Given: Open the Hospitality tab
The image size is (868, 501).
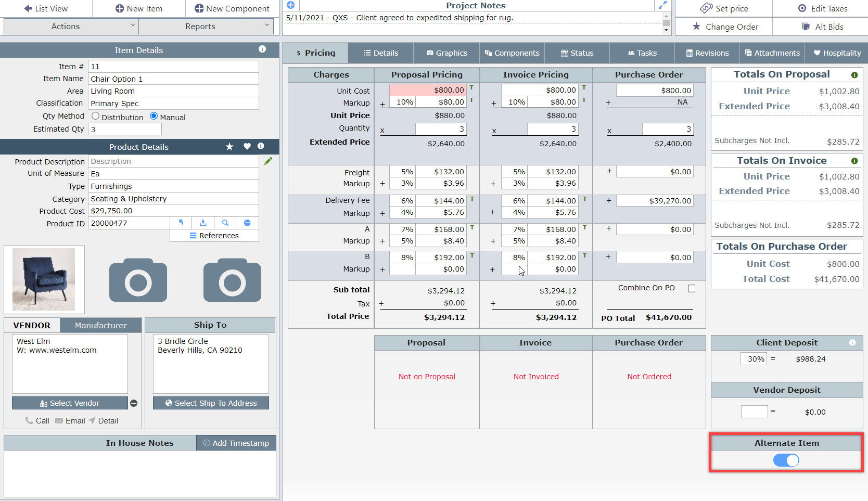Looking at the screenshot, I should (837, 53).
